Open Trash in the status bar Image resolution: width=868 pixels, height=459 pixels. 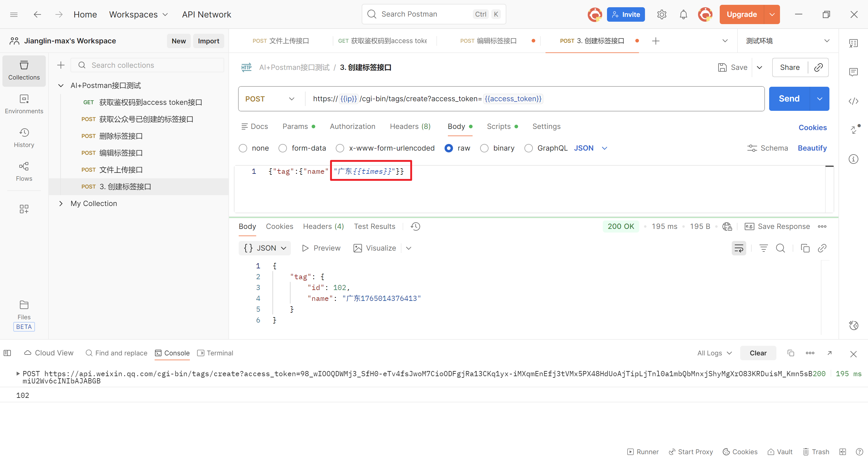816,451
